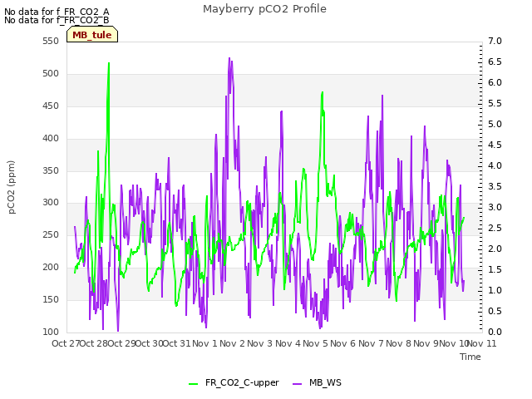Image resolution: width=532 pixels, height=399 pixels.
Task: Click the 6.5 right y-axis label
Action: (495, 62)
